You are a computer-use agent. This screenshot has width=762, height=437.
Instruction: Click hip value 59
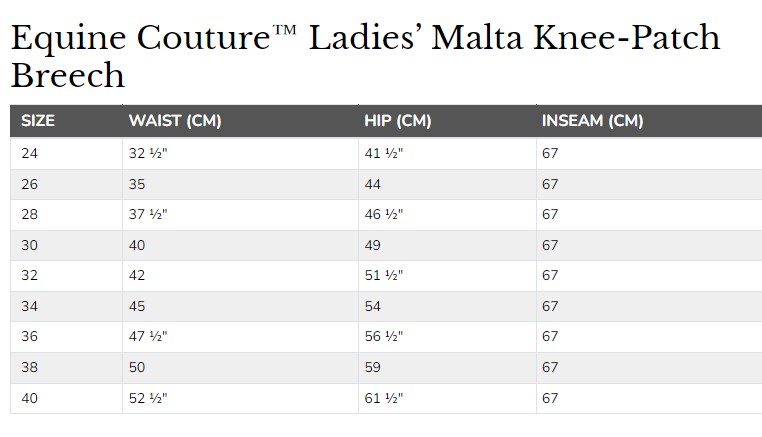click(373, 367)
